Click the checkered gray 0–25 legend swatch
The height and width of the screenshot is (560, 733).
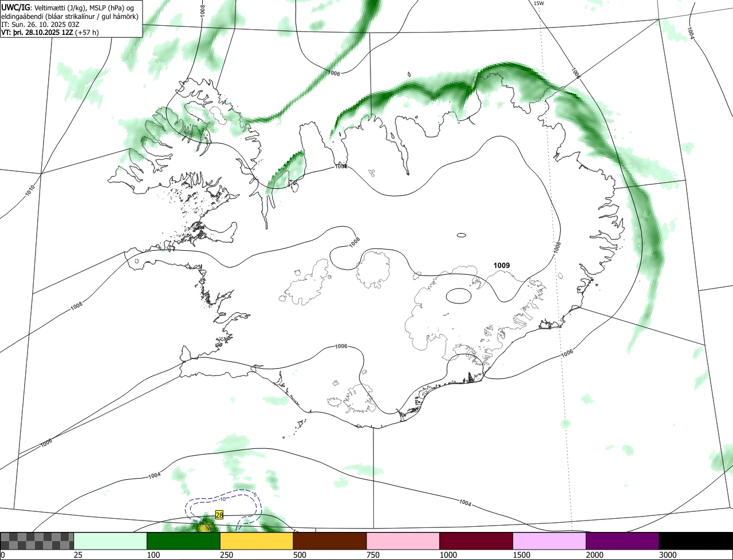coord(37,541)
